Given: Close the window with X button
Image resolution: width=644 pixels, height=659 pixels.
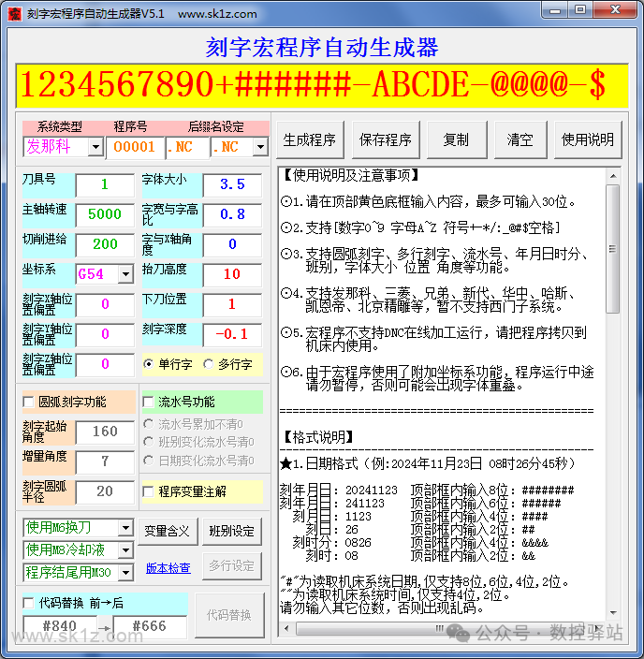Looking at the screenshot, I should pyautogui.click(x=615, y=10).
